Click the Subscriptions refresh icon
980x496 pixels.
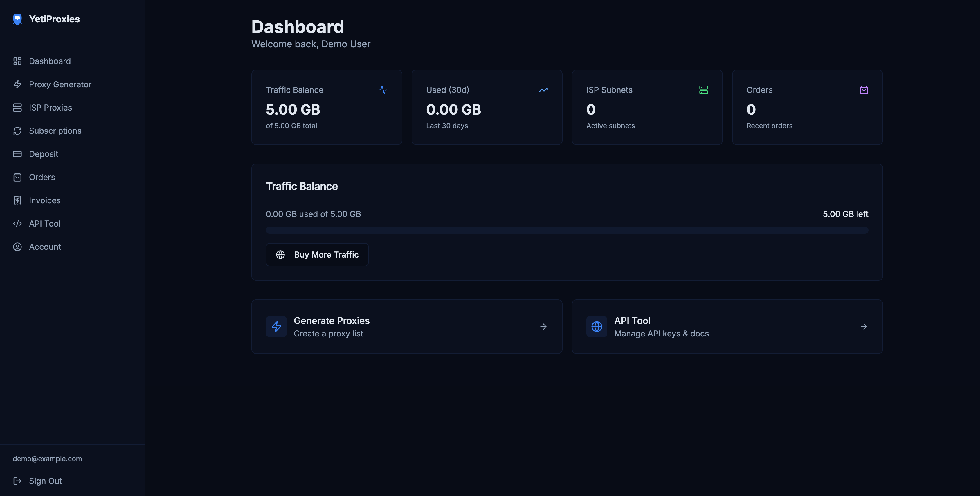[x=17, y=131]
